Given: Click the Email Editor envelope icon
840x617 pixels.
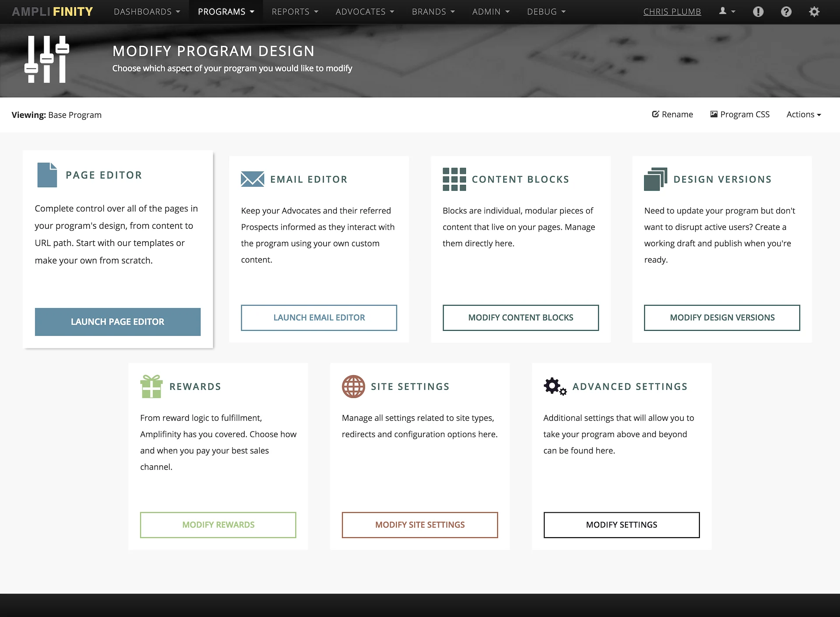Looking at the screenshot, I should click(252, 179).
